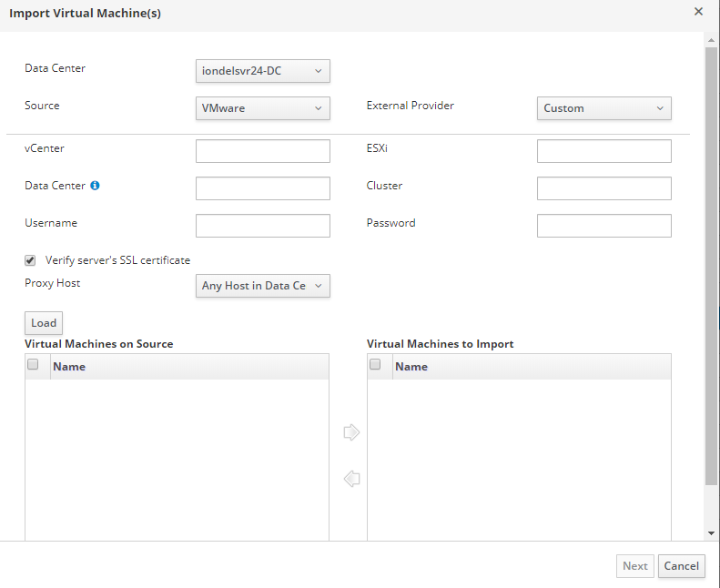The width and height of the screenshot is (720, 588).
Task: Click the right arrow to add VMs
Action: pyautogui.click(x=351, y=432)
